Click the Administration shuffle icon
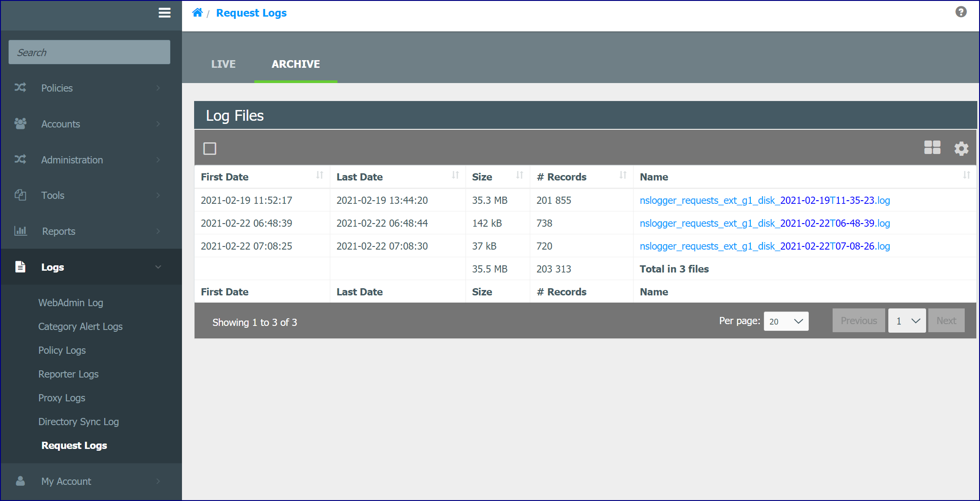Screen dimensions: 980x501 20,159
